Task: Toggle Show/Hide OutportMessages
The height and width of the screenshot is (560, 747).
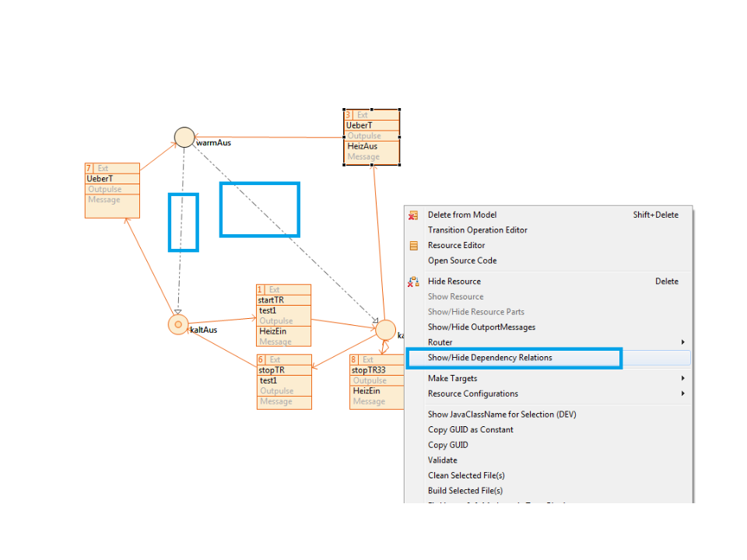Action: [481, 327]
